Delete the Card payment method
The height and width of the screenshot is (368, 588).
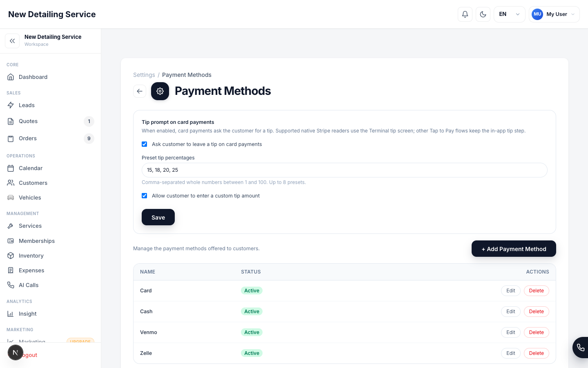537,291
